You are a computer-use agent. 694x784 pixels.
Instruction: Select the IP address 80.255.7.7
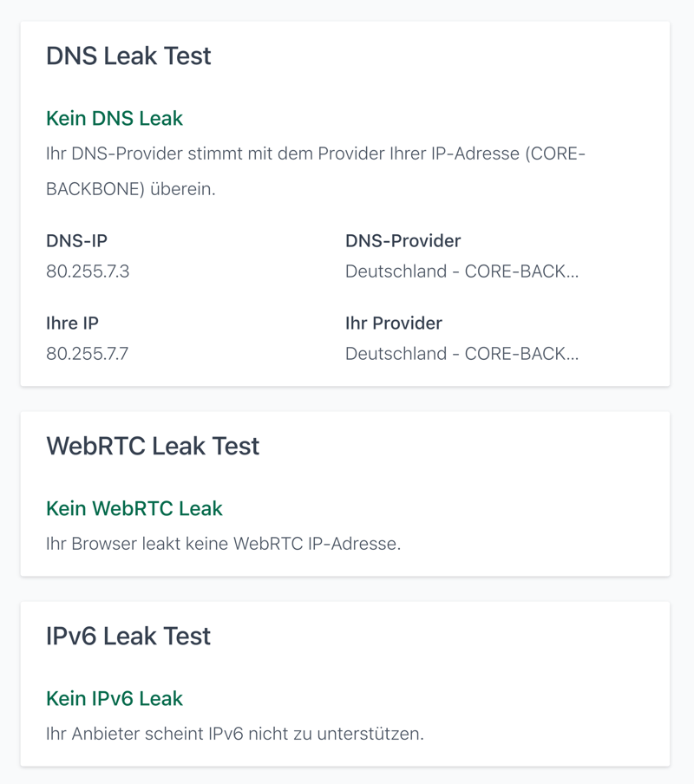(x=87, y=354)
